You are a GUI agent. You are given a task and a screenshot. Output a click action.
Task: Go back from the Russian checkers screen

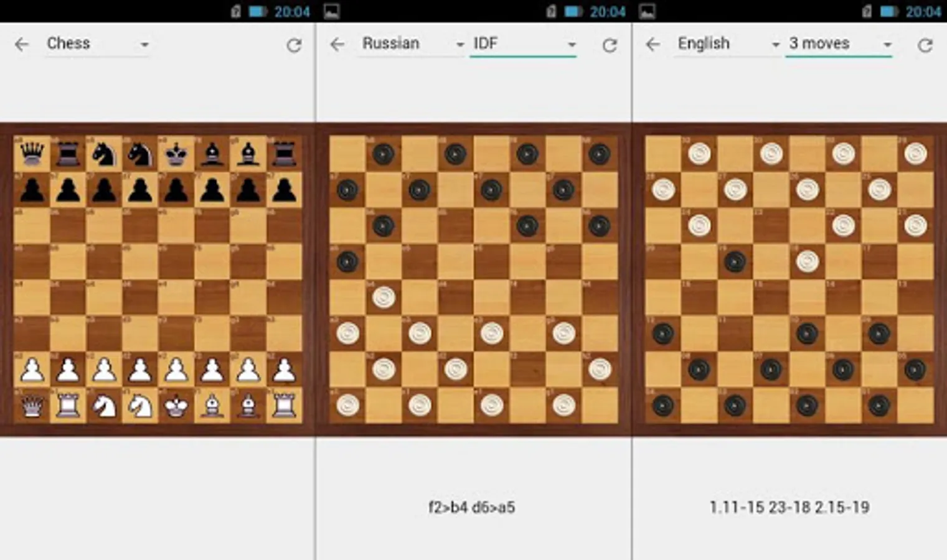(337, 44)
